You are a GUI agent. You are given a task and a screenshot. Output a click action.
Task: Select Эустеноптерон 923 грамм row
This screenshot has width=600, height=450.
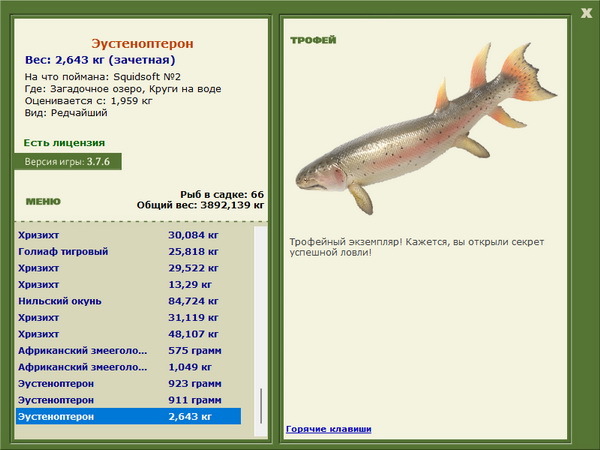[129, 383]
